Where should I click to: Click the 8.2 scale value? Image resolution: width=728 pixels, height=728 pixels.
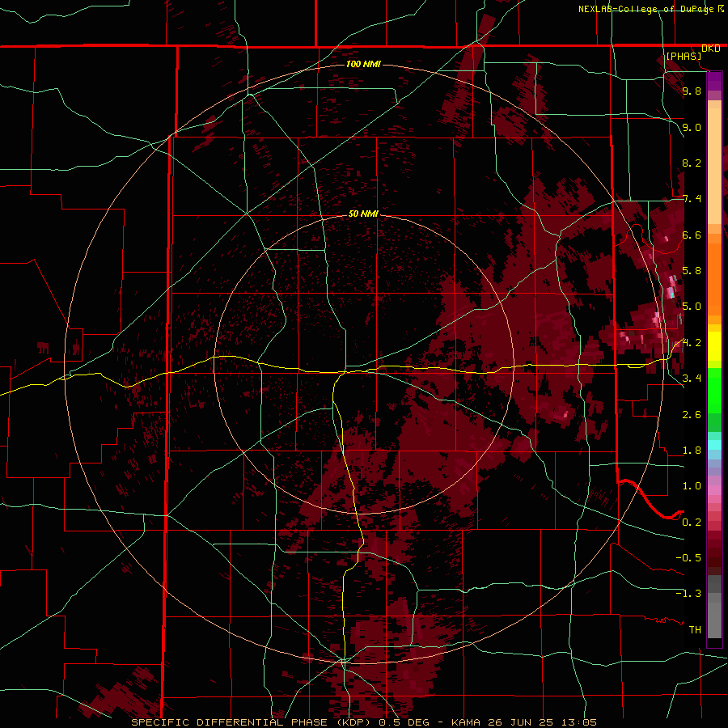[692, 163]
